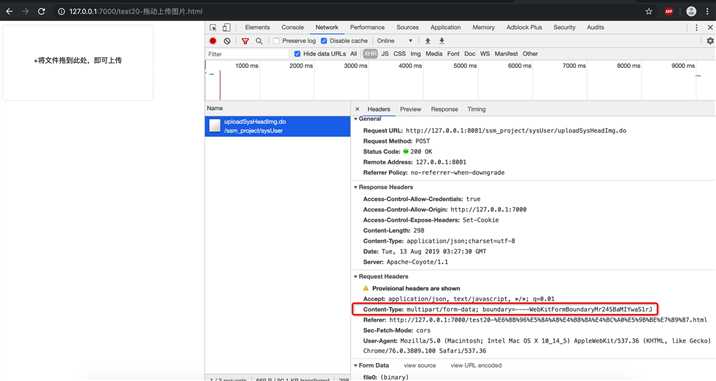The height and width of the screenshot is (381, 716).
Task: Open network settings gear icon
Action: [710, 41]
